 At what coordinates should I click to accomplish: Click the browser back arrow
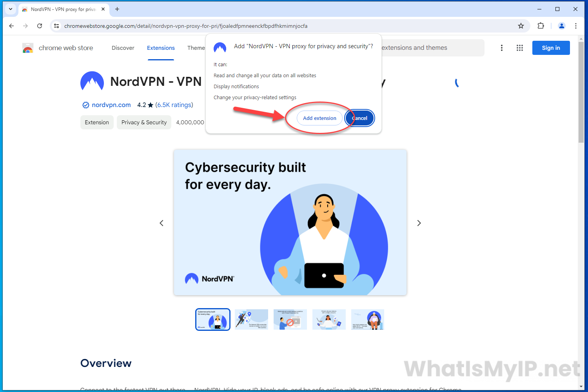(x=11, y=26)
